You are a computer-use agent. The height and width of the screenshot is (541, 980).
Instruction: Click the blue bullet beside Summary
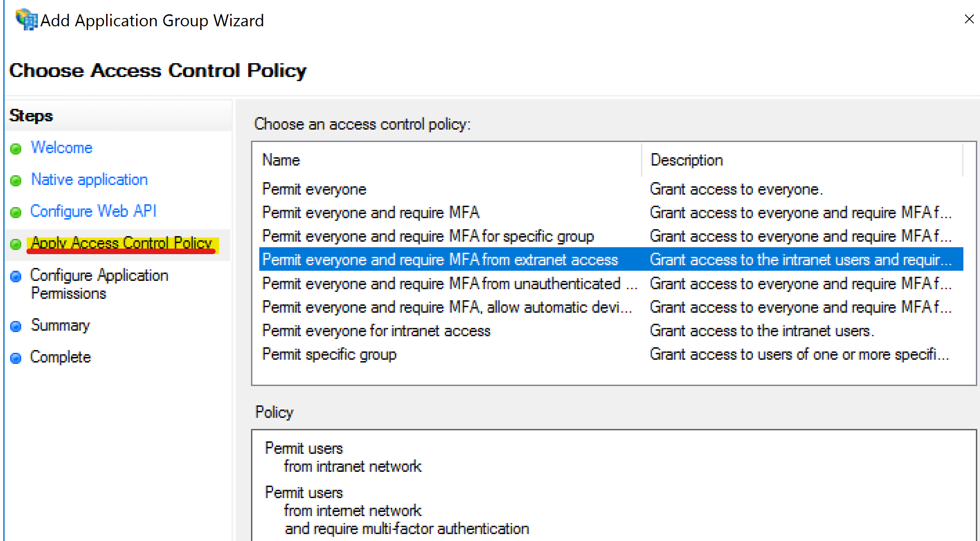coord(16,327)
